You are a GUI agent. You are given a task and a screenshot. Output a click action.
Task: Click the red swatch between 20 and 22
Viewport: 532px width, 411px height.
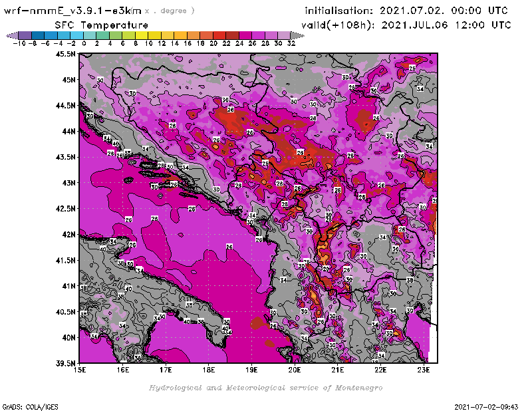point(219,35)
